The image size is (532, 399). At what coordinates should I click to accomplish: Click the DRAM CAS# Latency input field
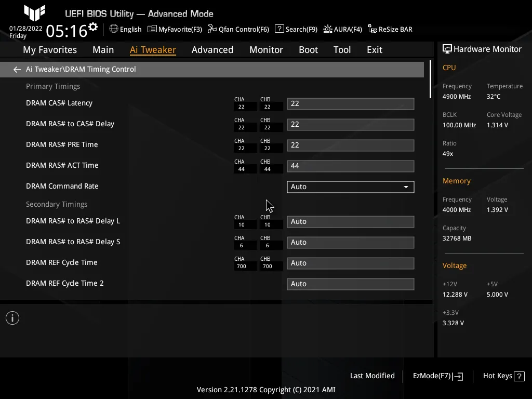coord(351,104)
